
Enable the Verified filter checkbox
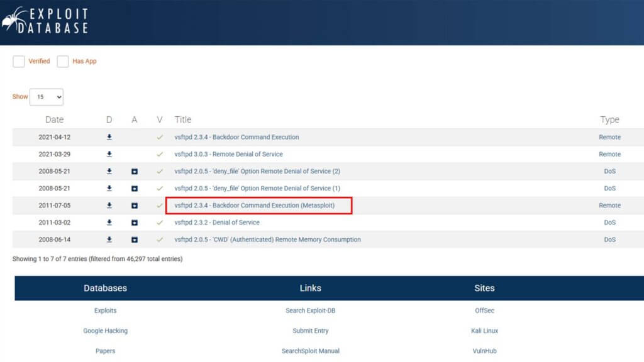point(18,62)
